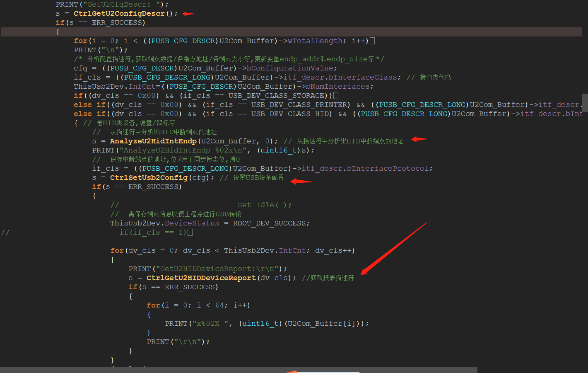Screen dimensions: 588x373
Task: Click ROOT_DEV_SUCCESS constant
Action: point(269,223)
